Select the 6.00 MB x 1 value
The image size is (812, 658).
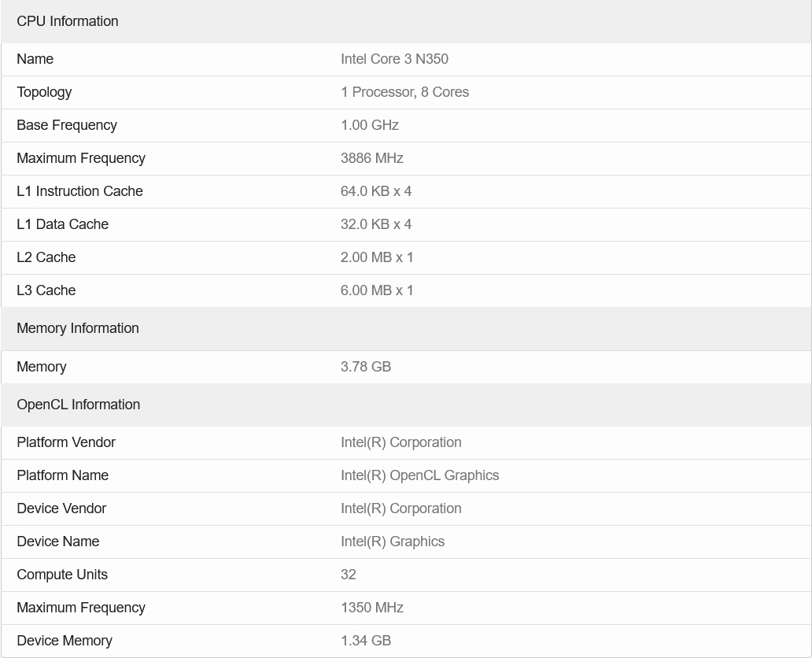(377, 290)
